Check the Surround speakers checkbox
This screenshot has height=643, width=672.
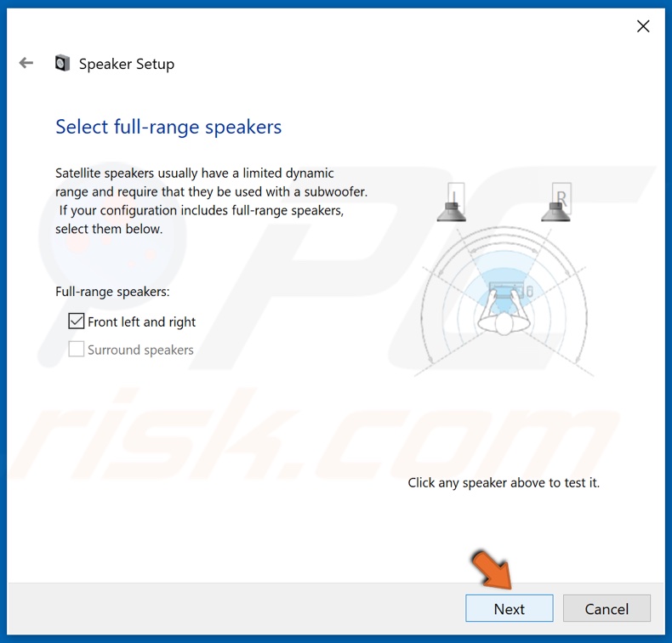click(77, 349)
